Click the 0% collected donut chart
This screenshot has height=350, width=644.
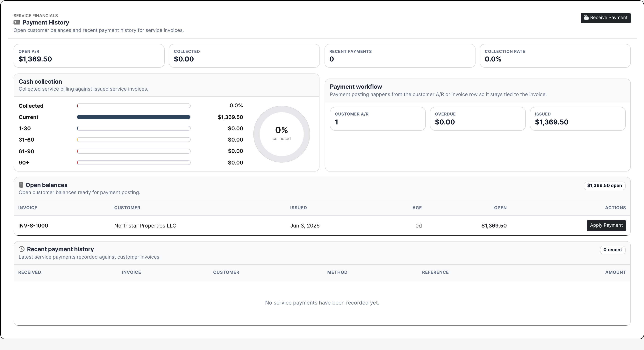coord(282,134)
